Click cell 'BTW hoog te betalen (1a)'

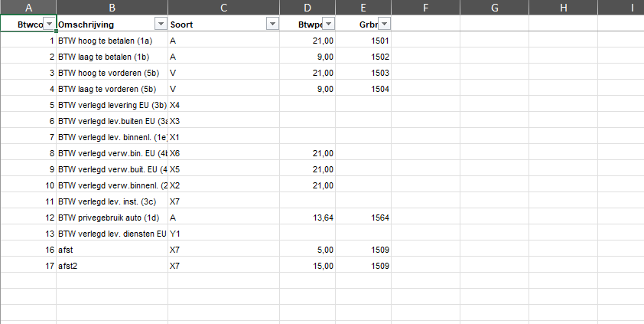click(112, 41)
